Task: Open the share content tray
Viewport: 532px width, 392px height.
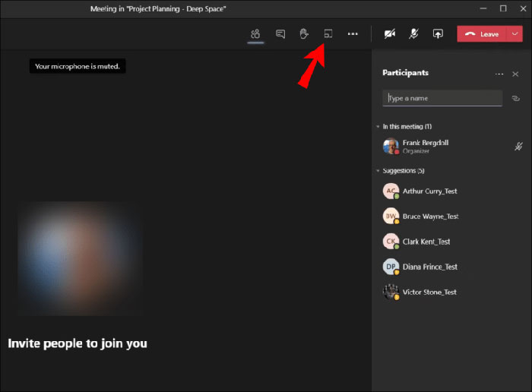Action: coord(438,34)
